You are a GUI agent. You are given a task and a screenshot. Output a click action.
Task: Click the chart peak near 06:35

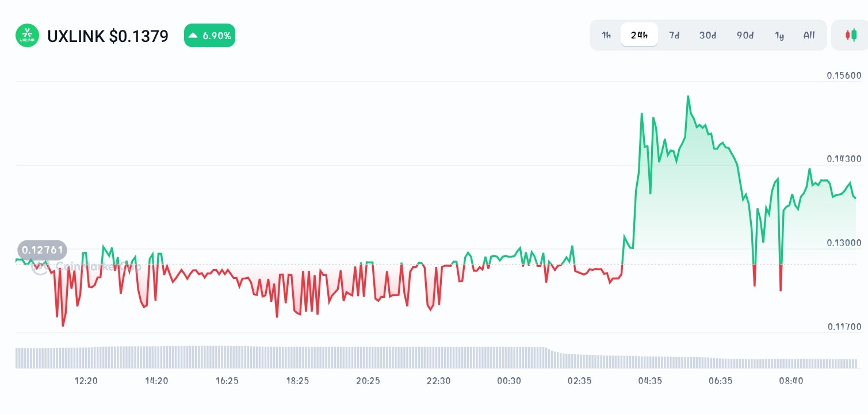pos(688,98)
